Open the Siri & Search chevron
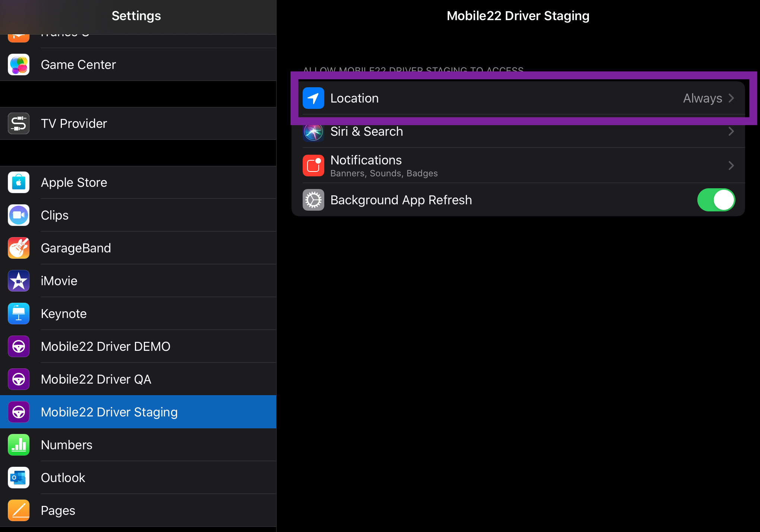 (x=731, y=131)
